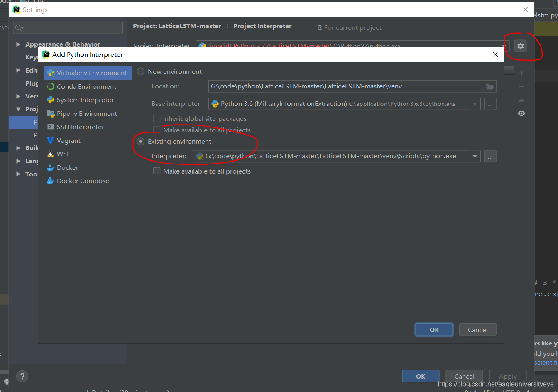Screen dimensions: 558x392
Task: Expand the Editor settings section
Action: pyautogui.click(x=18, y=70)
